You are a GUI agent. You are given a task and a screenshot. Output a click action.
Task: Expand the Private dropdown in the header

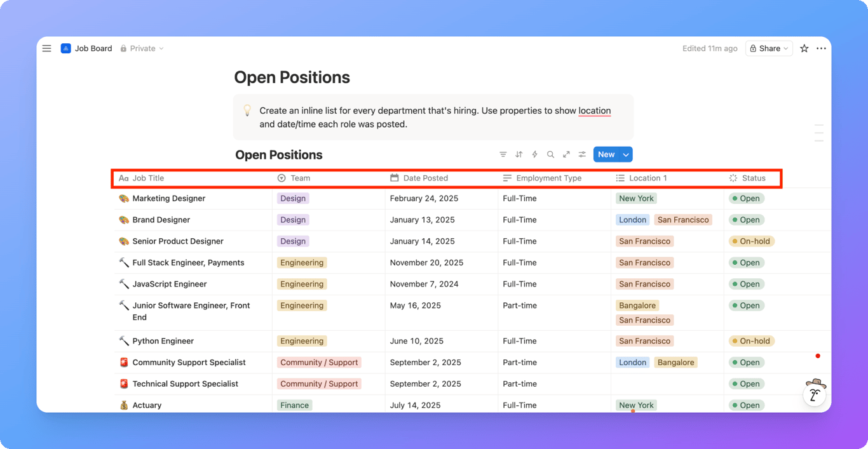162,48
